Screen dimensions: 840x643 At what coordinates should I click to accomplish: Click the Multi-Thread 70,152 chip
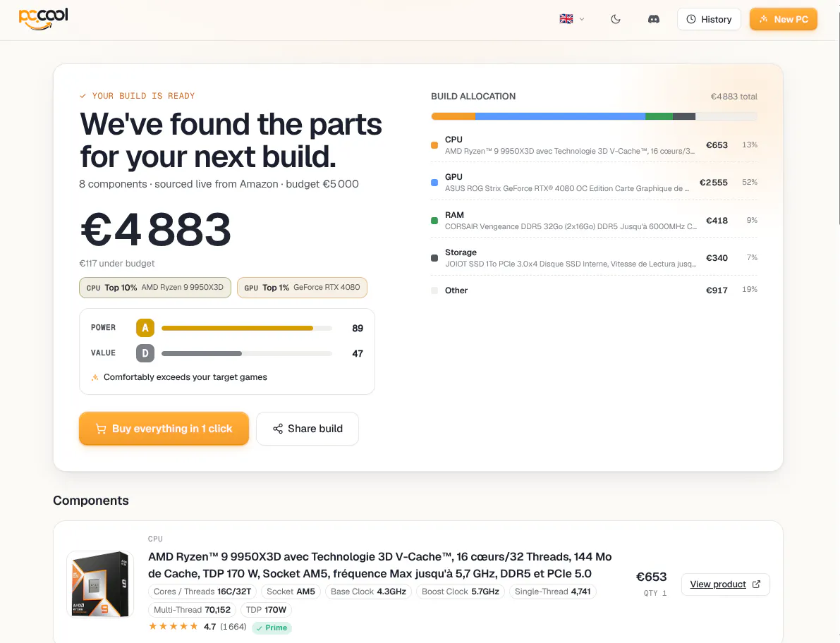tap(192, 610)
